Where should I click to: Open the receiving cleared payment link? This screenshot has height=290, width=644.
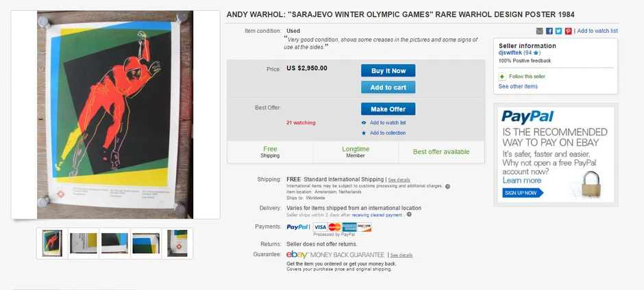377,215
